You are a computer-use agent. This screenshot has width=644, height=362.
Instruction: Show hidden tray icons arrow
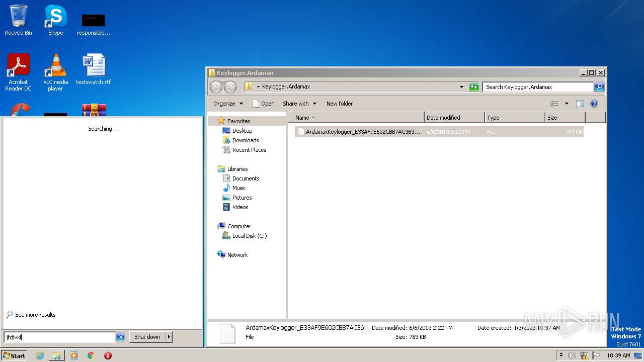pyautogui.click(x=561, y=355)
